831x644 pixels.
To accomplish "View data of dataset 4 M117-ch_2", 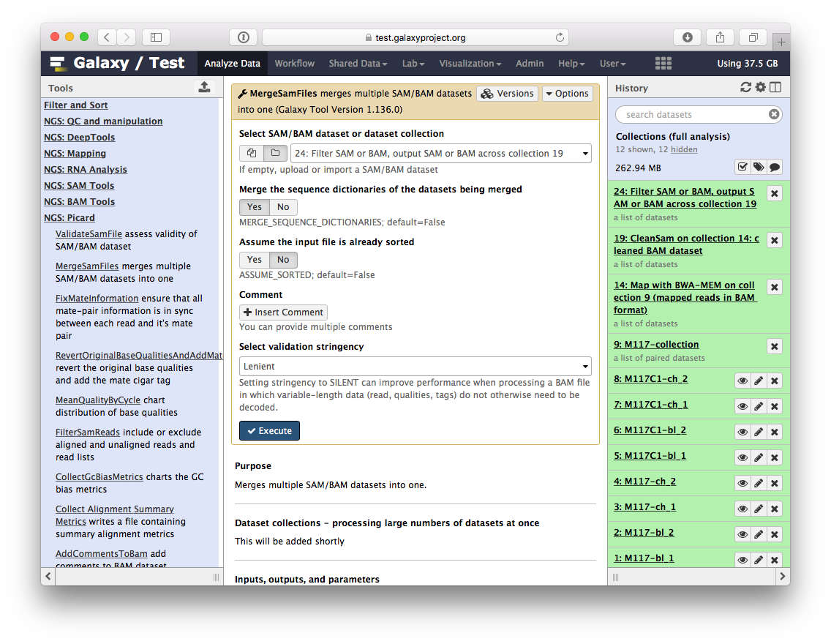I will click(742, 483).
